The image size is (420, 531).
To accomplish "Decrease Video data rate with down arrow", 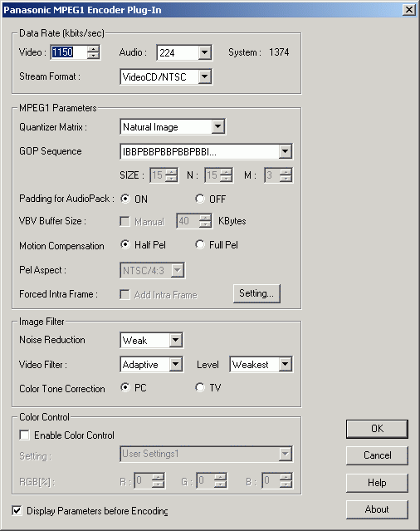I will pyautogui.click(x=93, y=56).
